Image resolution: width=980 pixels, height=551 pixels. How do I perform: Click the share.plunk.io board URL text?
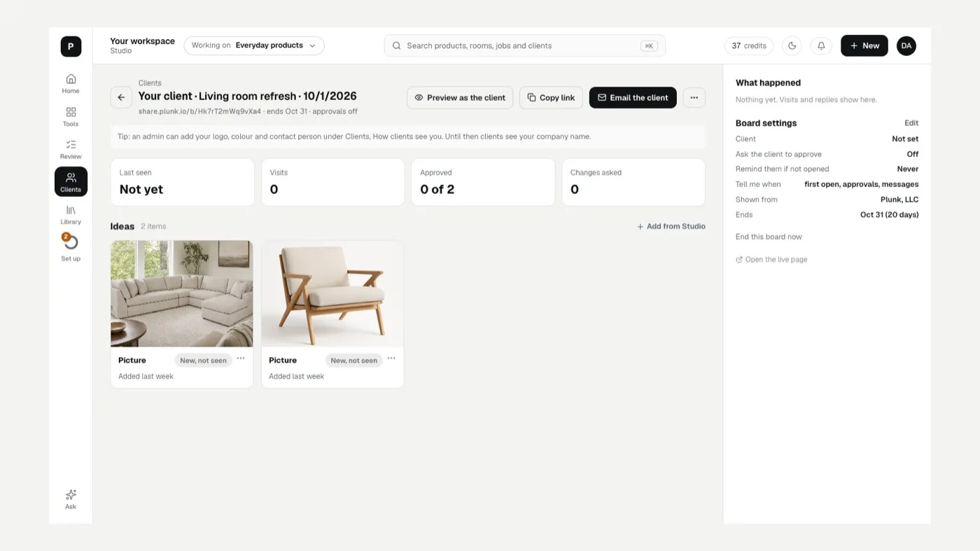coord(199,111)
